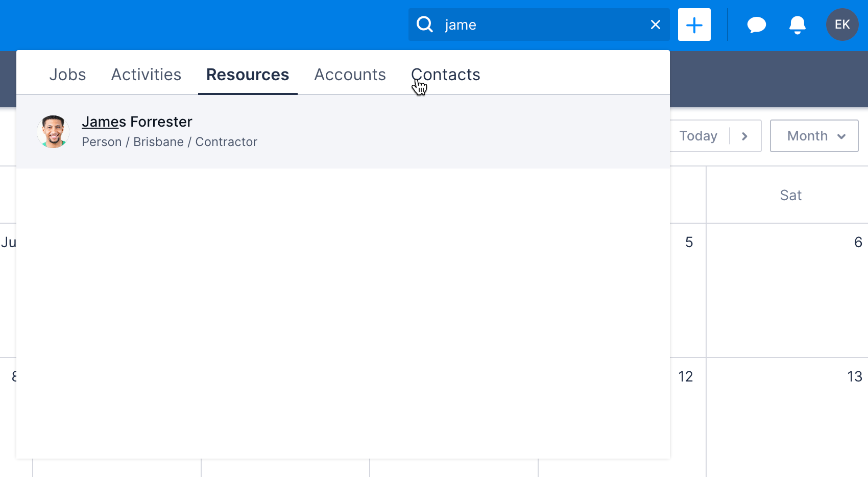Click James Forrester's profile photo
This screenshot has width=868, height=477.
[x=53, y=131]
